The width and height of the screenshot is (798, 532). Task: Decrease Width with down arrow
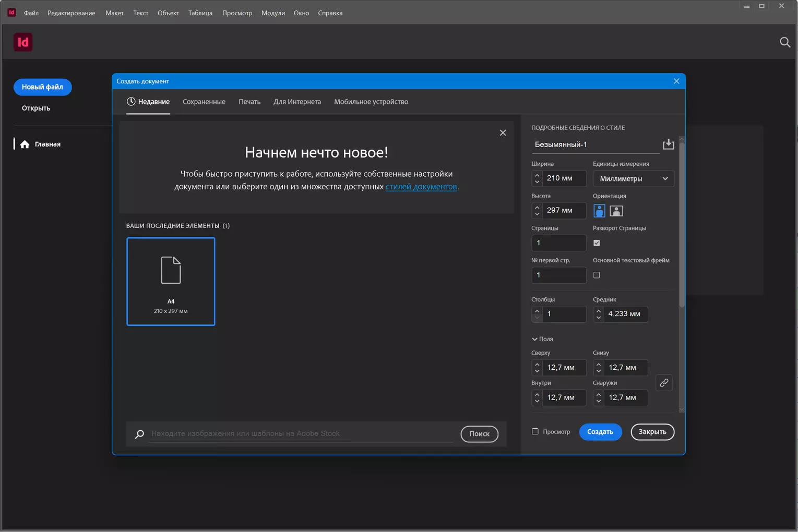click(x=537, y=182)
